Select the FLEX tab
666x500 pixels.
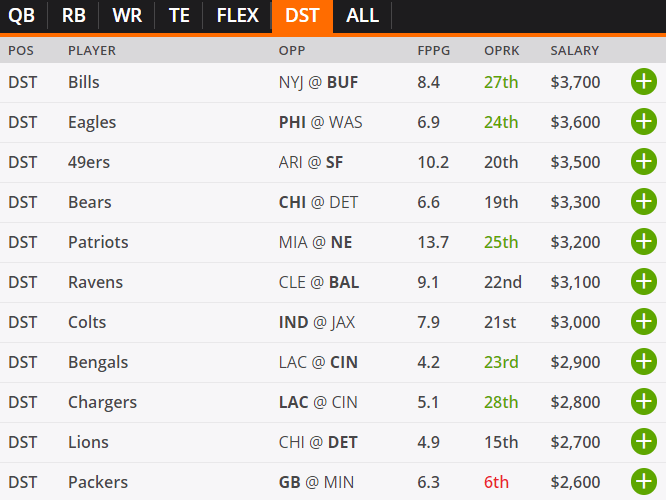point(237,15)
